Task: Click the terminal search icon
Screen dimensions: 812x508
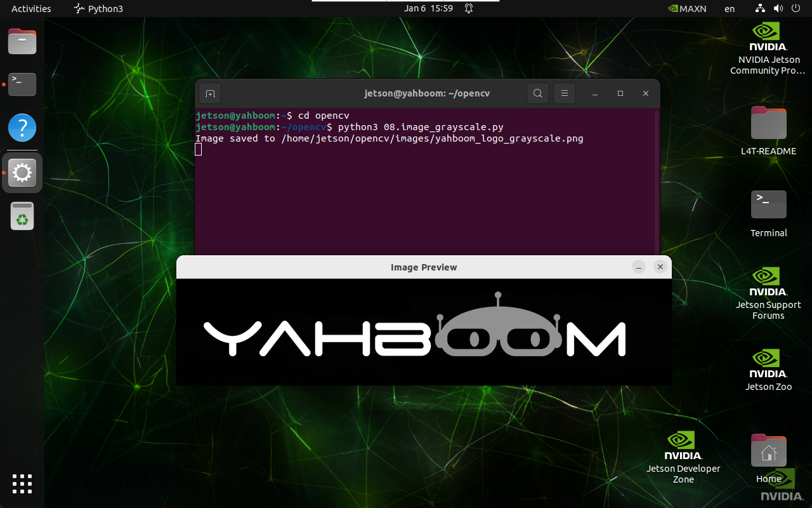Action: tap(537, 94)
